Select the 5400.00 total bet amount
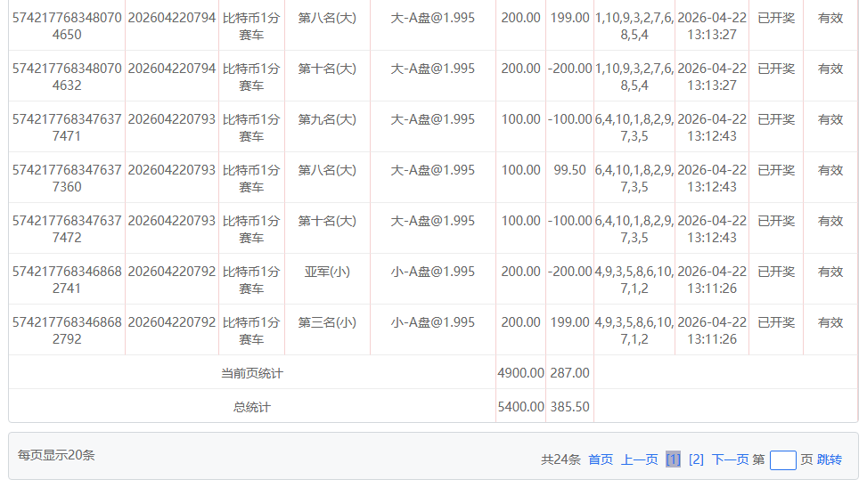867x504 pixels. (x=520, y=407)
